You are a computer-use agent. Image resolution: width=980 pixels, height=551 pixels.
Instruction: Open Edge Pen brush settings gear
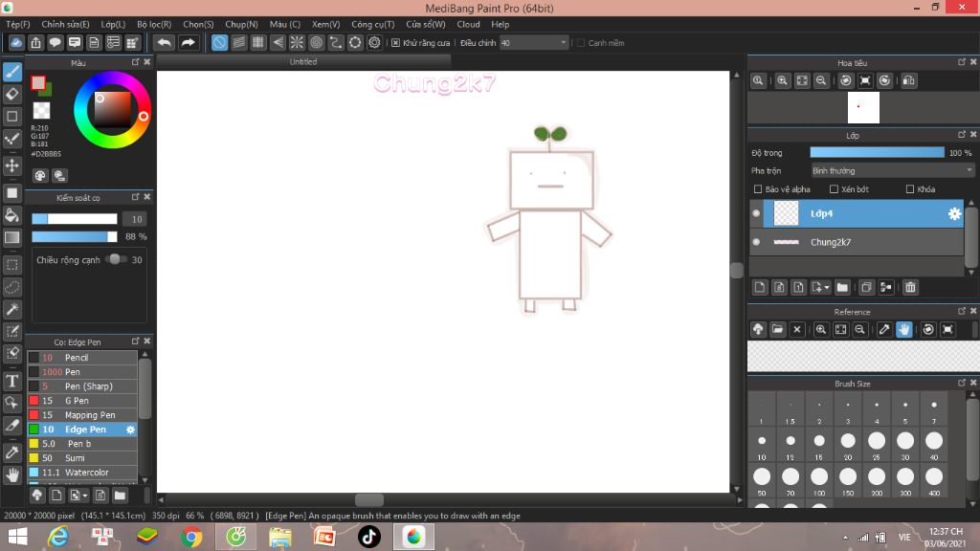pyautogui.click(x=130, y=430)
